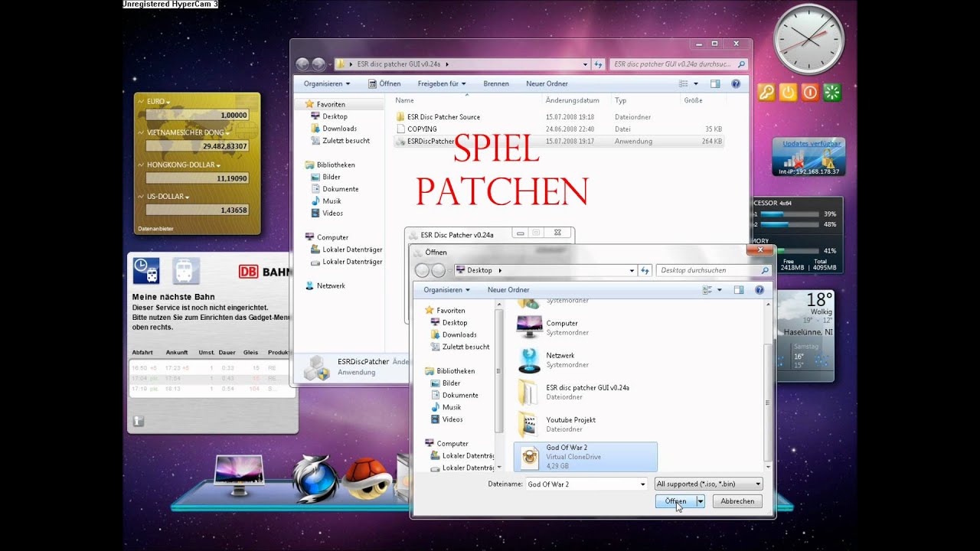
Task: Refresh the ESR disc patcher folder view
Action: coord(599,64)
